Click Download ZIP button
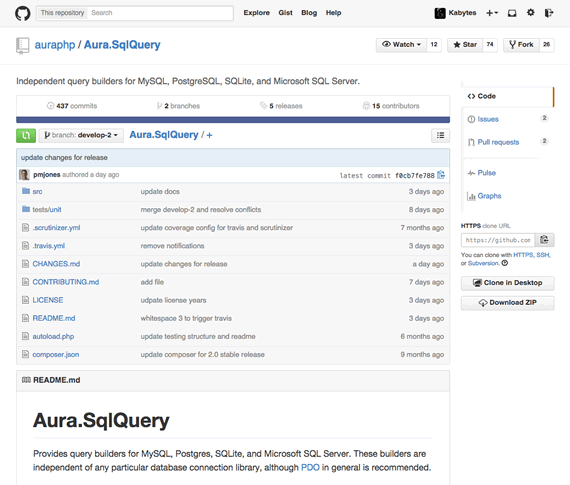570x485 pixels. [x=507, y=302]
